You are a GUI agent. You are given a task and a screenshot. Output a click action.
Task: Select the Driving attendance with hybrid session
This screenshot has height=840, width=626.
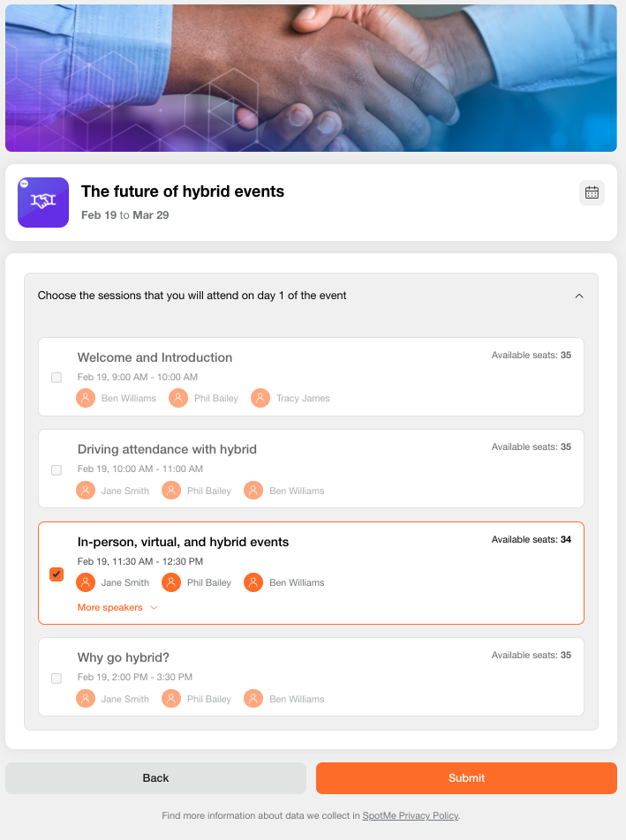(x=57, y=469)
